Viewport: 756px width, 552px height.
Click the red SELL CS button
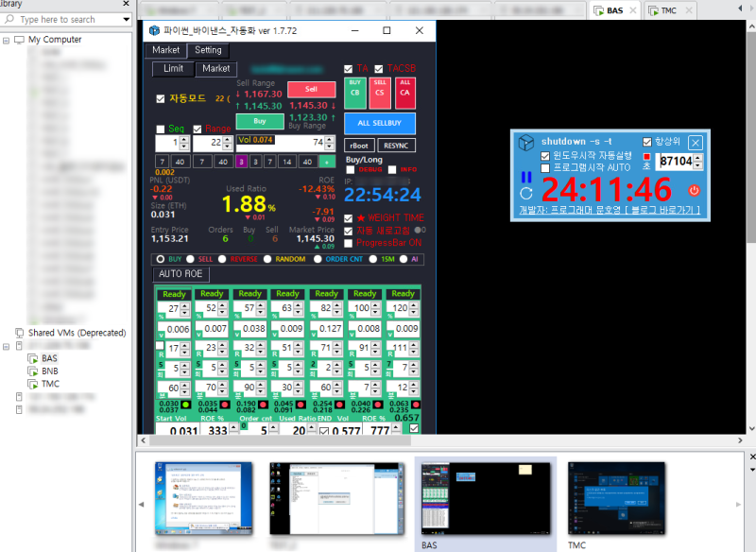pos(380,93)
